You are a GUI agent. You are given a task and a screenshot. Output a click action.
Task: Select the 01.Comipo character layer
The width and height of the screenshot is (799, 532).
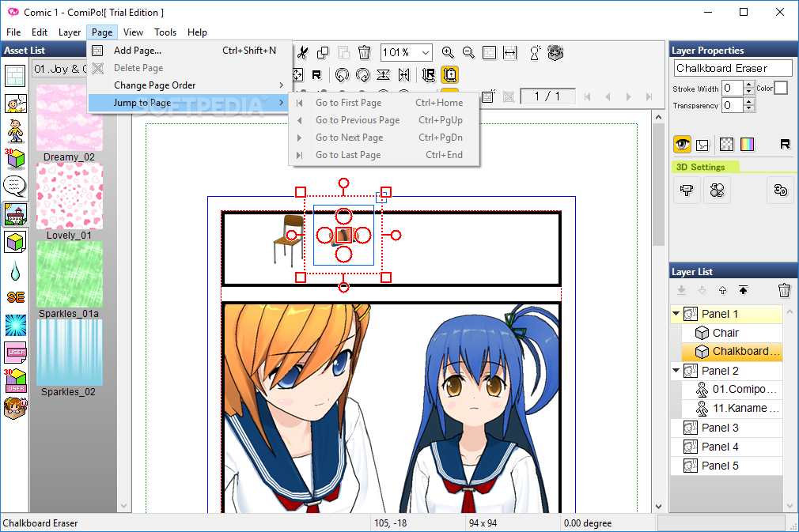click(732, 390)
